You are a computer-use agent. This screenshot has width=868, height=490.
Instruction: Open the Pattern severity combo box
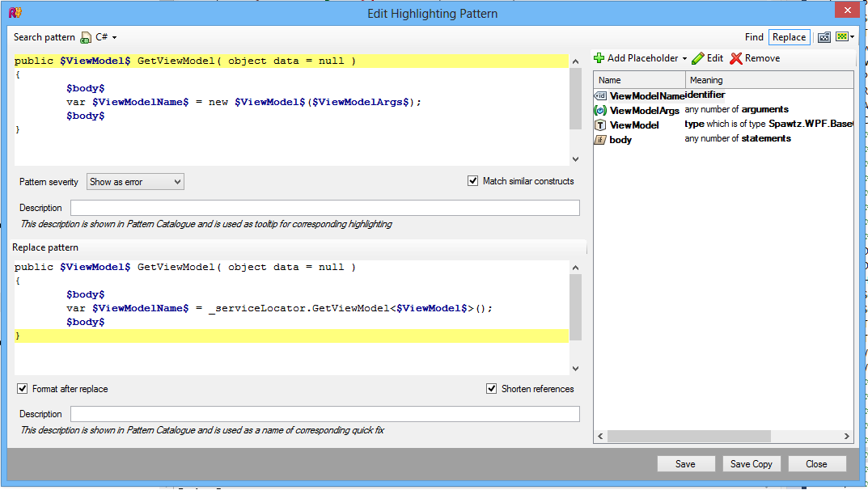135,182
